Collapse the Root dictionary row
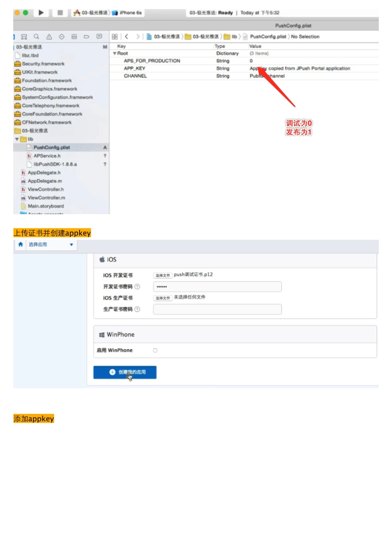 [115, 54]
